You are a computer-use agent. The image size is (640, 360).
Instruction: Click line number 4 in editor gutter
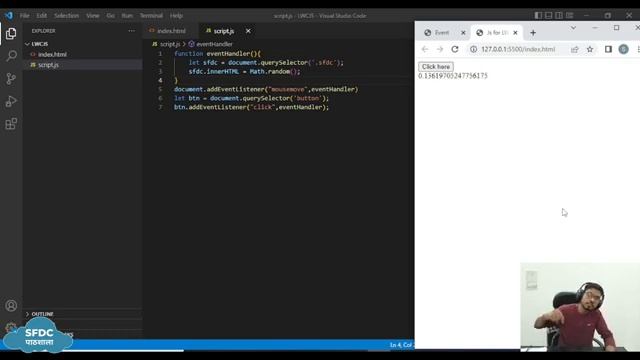[x=160, y=80]
